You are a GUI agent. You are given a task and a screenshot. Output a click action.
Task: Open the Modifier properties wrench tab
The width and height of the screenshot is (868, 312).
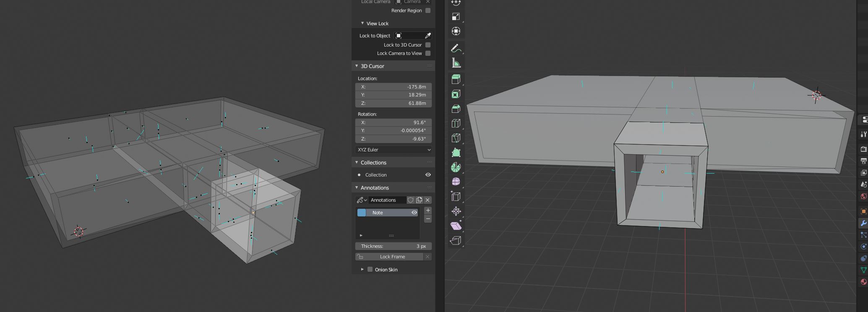(863, 223)
